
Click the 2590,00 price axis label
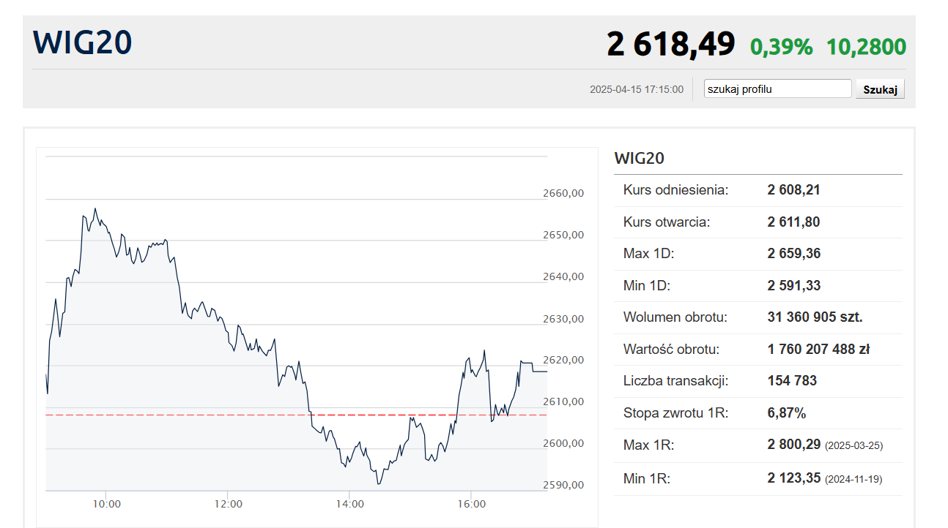(x=563, y=485)
